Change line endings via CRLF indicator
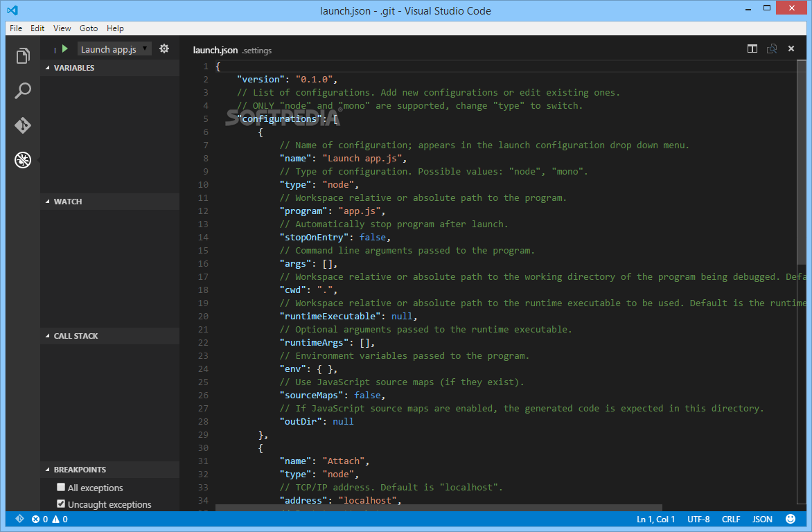The image size is (812, 532). (731, 519)
